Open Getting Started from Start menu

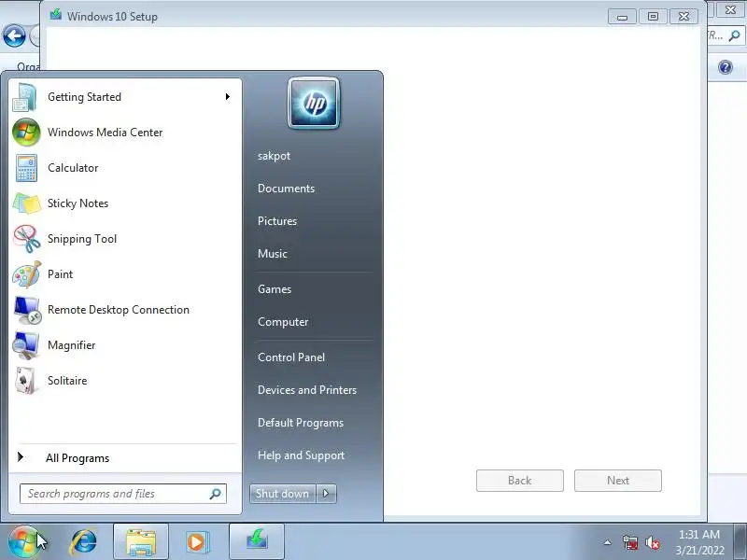[x=124, y=97]
